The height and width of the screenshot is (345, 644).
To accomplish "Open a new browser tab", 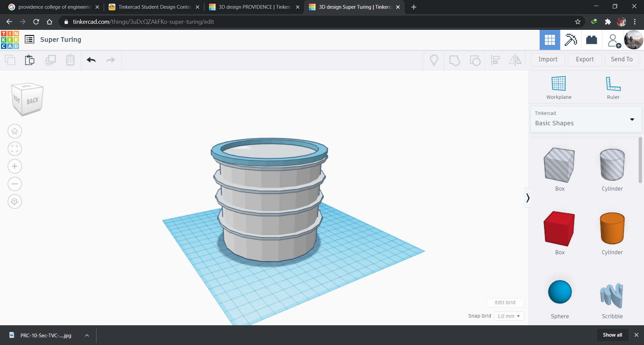I will click(x=414, y=7).
